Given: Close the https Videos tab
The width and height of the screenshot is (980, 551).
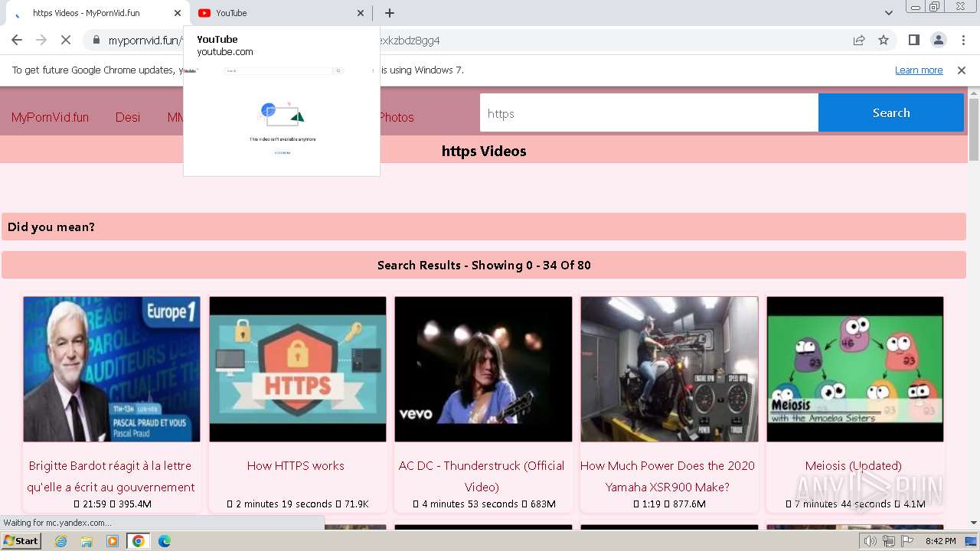Looking at the screenshot, I should pyautogui.click(x=178, y=13).
